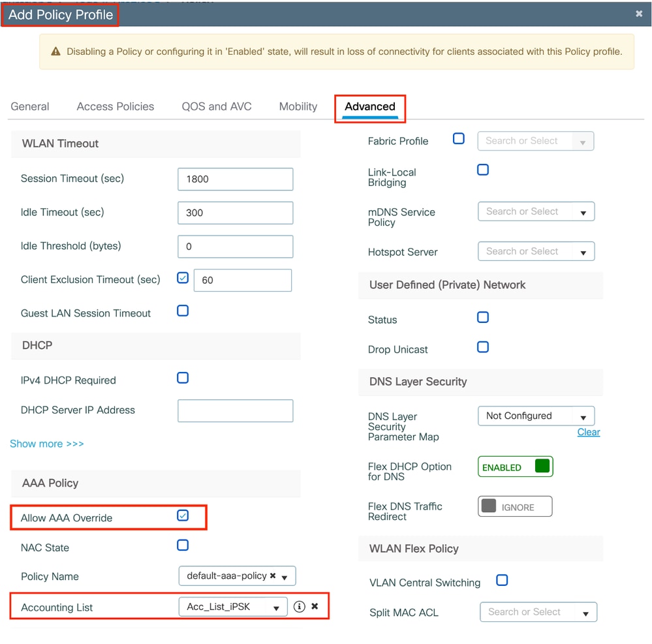Check the Drop Unicast option
Image resolution: width=652 pixels, height=644 pixels.
(x=483, y=346)
